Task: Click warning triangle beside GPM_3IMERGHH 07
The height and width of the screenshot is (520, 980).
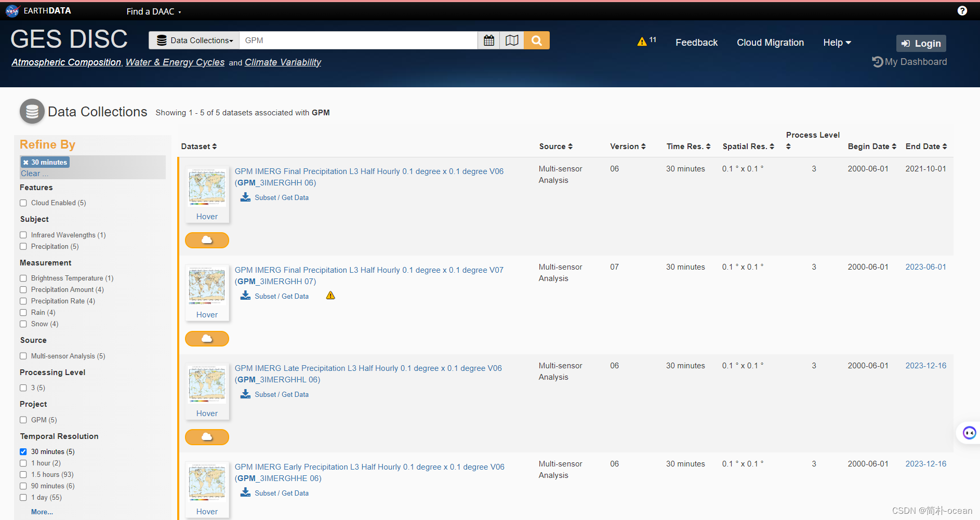Action: point(330,296)
